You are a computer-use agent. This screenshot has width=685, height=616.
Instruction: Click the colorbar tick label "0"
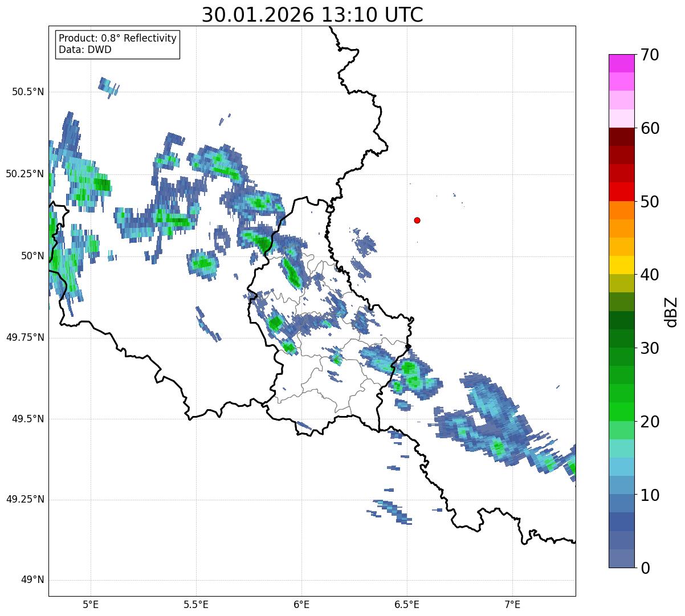[x=645, y=568]
